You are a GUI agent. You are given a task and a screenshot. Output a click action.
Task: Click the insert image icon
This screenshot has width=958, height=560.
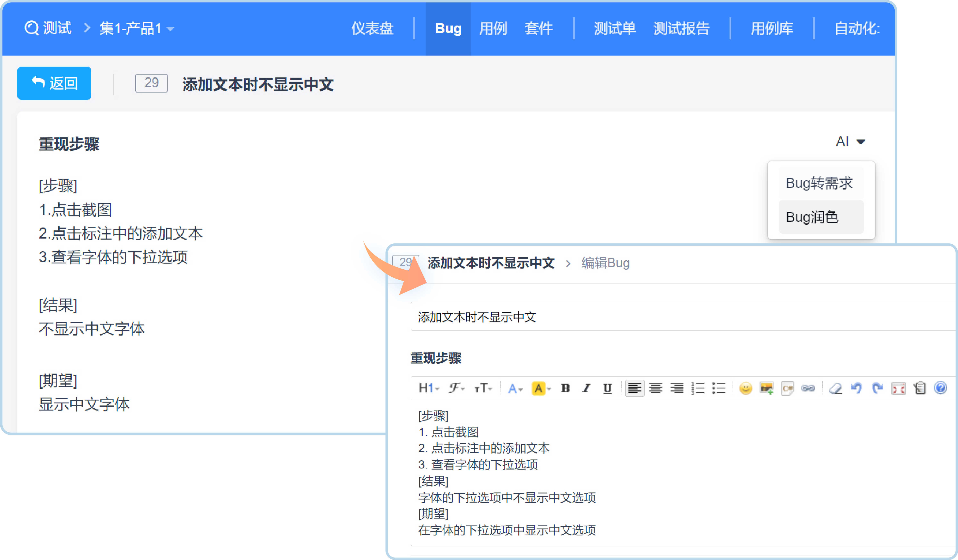coord(766,388)
